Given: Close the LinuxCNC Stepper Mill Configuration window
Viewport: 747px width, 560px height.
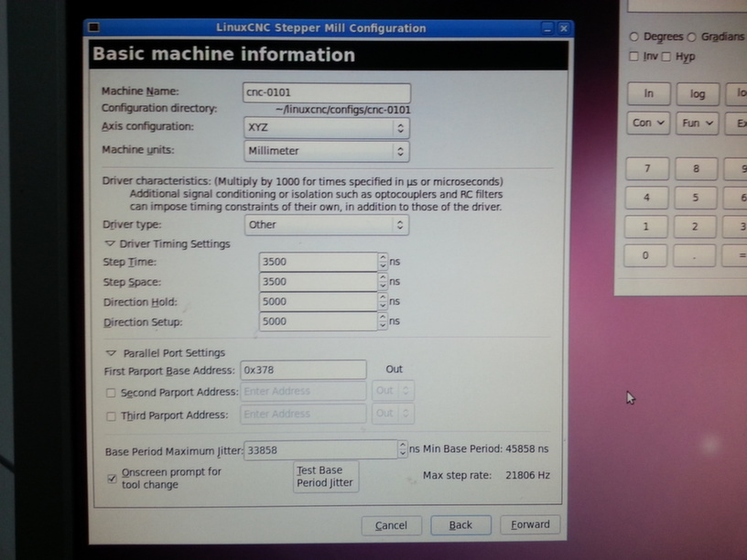Looking at the screenshot, I should [564, 28].
